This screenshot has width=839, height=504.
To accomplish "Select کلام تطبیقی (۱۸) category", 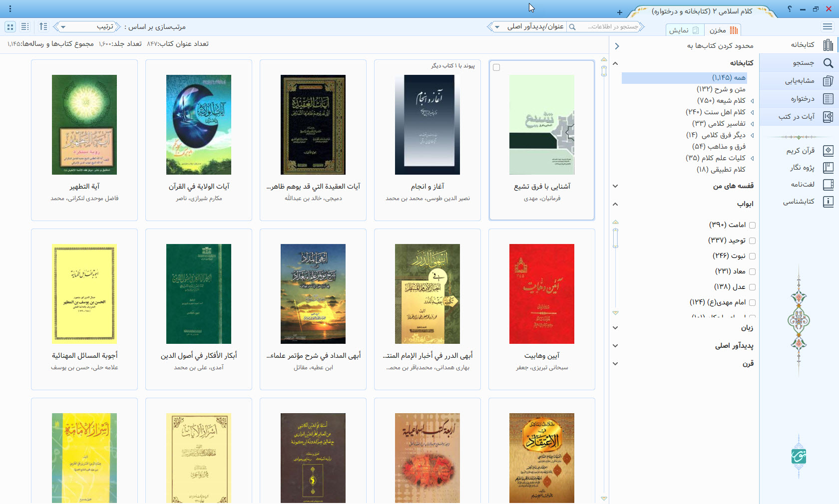I will coord(721,170).
